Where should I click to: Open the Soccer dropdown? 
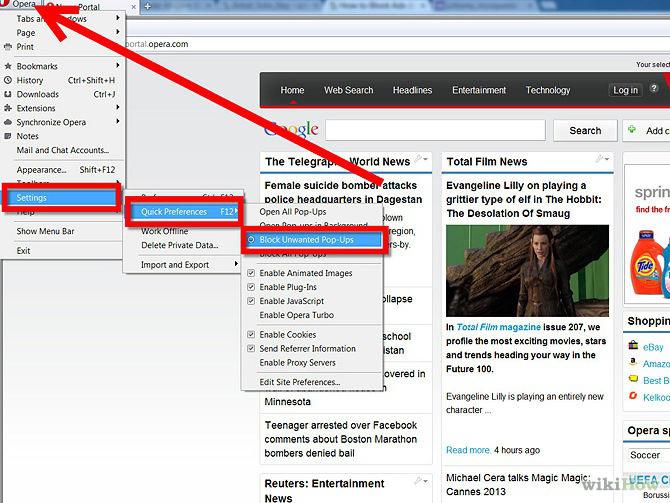tap(647, 455)
